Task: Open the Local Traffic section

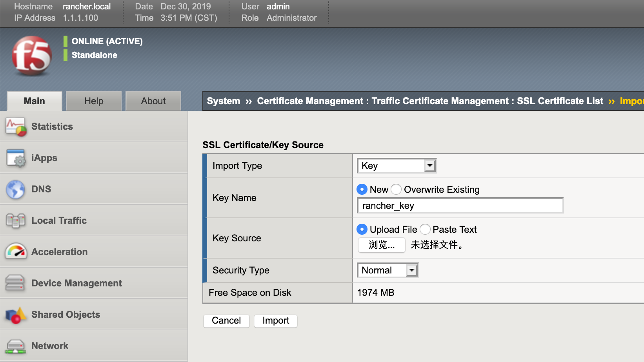Action: [x=94, y=221]
